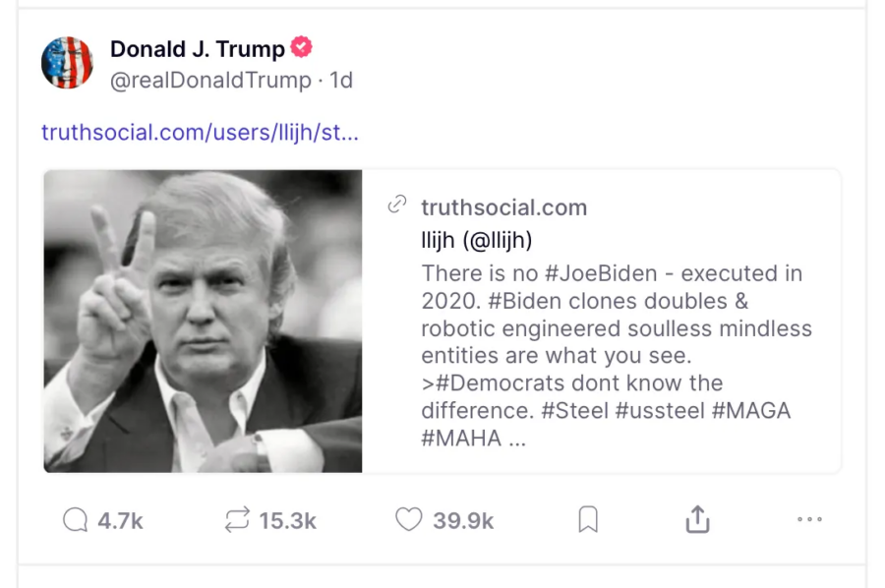
Task: Click the 4.7k replies count
Action: (x=120, y=521)
